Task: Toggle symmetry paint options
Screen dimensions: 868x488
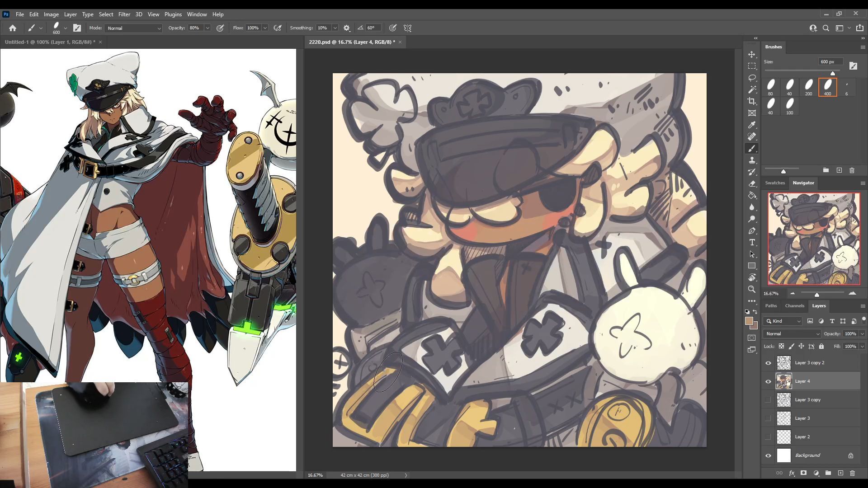Action: click(x=407, y=28)
